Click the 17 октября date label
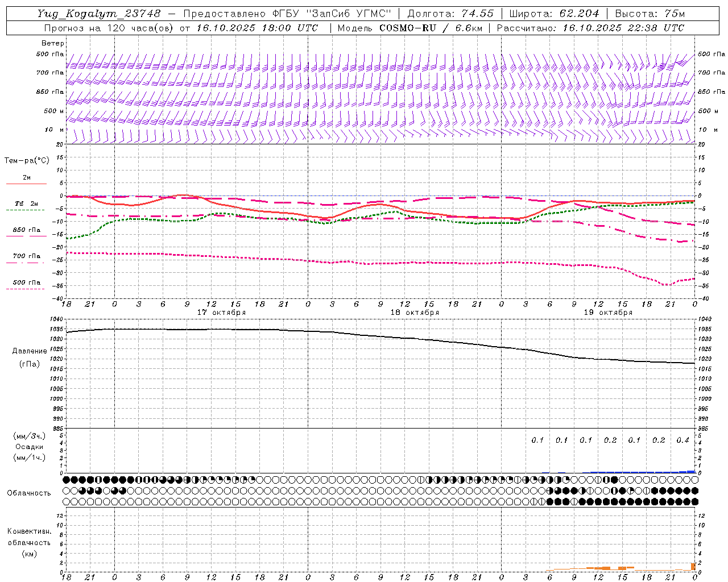Viewport: 728px width, 582px height. pos(221,313)
